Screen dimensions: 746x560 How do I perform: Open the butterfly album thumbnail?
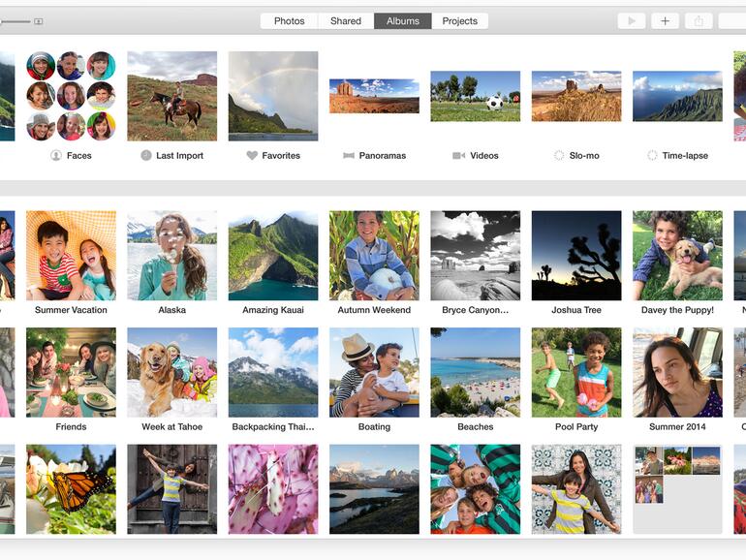pyautogui.click(x=71, y=489)
